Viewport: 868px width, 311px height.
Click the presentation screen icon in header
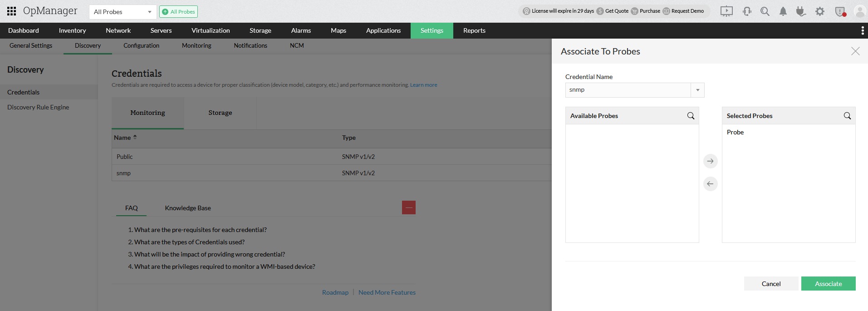point(726,11)
